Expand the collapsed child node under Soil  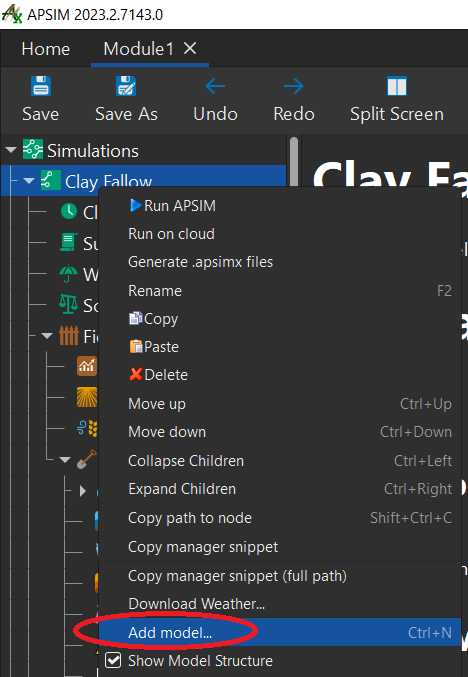(x=82, y=491)
